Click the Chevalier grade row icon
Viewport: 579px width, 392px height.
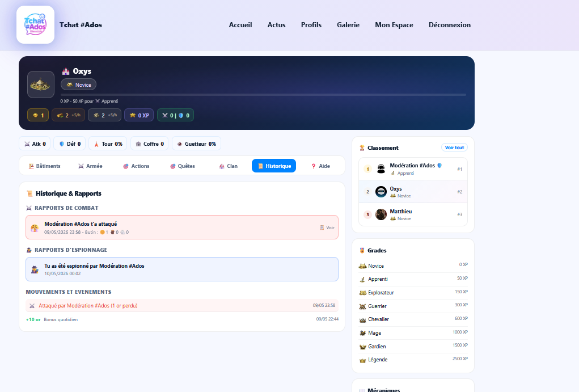[362, 319]
